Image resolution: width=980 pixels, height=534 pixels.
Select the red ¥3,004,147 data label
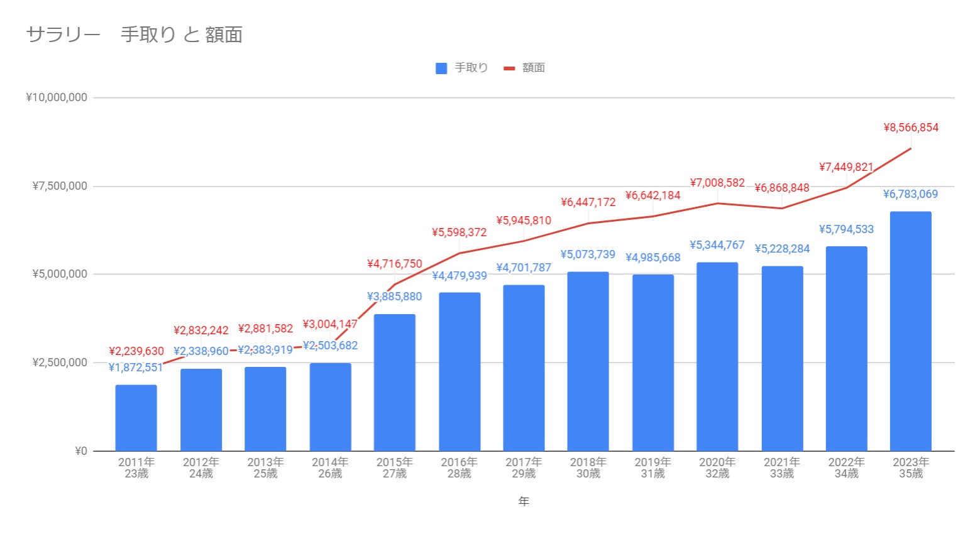click(330, 324)
